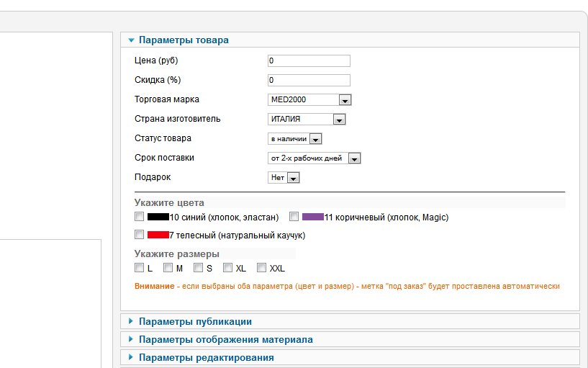The width and height of the screenshot is (588, 368).
Task: Click the purple color swatch
Action: (x=312, y=216)
